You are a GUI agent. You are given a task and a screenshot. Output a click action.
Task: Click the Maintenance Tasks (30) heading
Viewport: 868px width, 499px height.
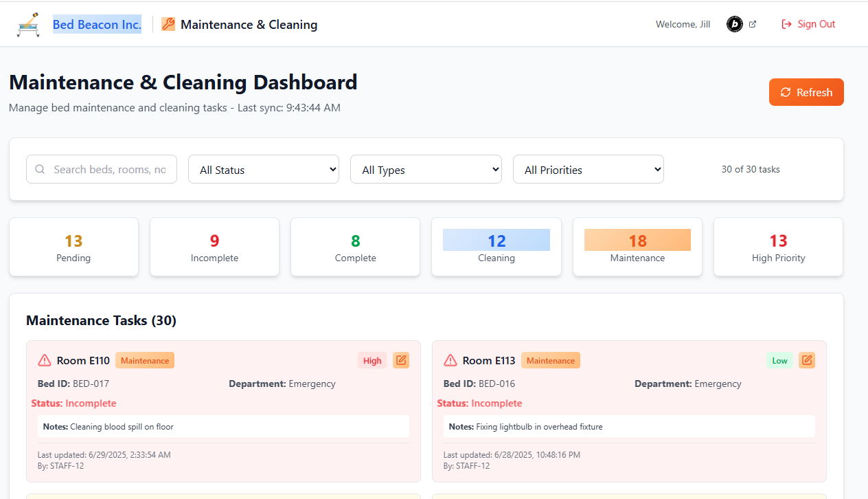coord(101,320)
